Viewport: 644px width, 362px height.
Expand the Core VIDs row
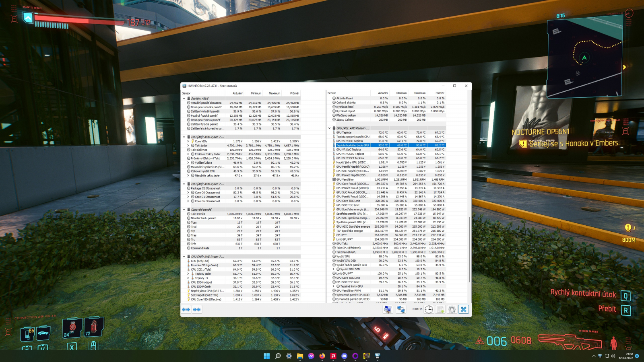pyautogui.click(x=188, y=141)
